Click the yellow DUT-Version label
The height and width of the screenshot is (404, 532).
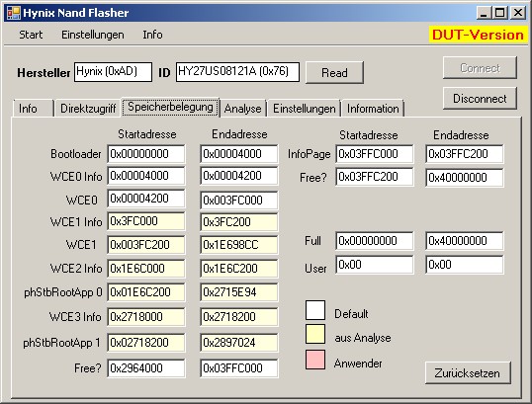point(478,35)
